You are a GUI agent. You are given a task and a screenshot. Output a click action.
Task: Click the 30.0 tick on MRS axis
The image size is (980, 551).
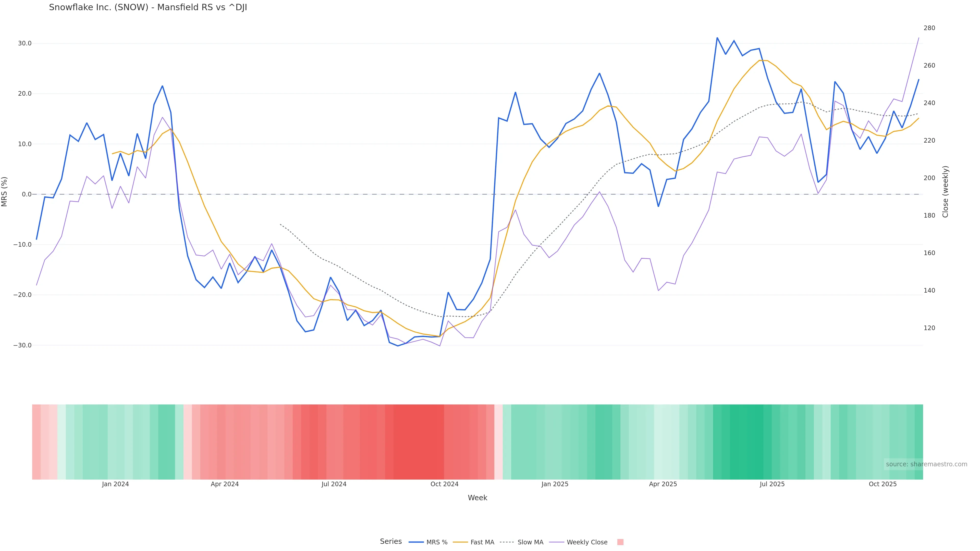pyautogui.click(x=25, y=43)
